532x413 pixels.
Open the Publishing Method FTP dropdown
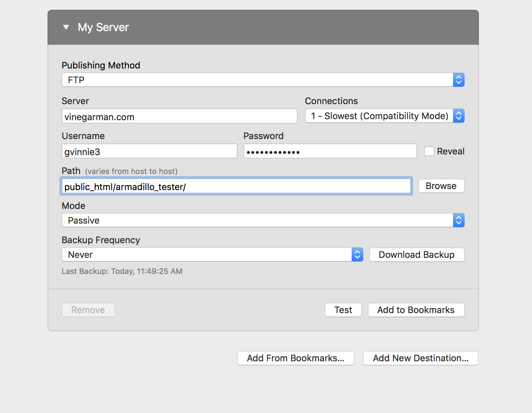click(257, 80)
